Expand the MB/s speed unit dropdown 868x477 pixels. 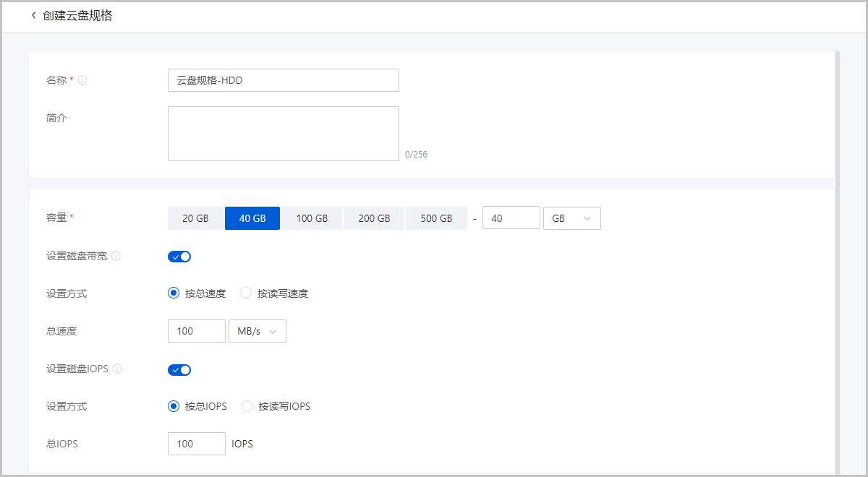pyautogui.click(x=257, y=331)
